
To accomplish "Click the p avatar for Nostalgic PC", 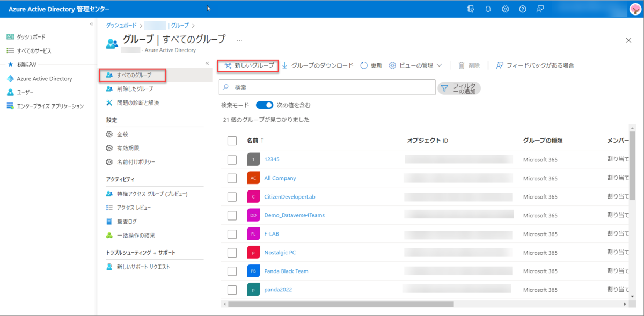I will [253, 252].
